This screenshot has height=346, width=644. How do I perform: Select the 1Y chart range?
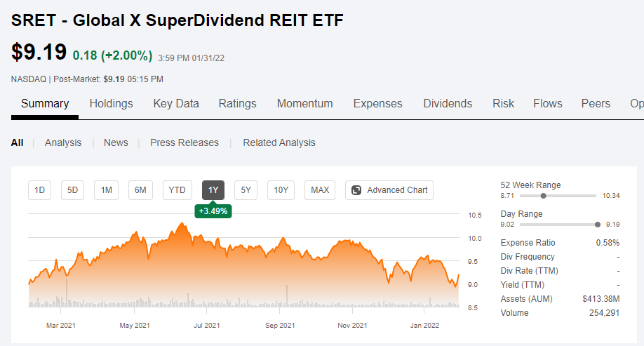(x=213, y=190)
